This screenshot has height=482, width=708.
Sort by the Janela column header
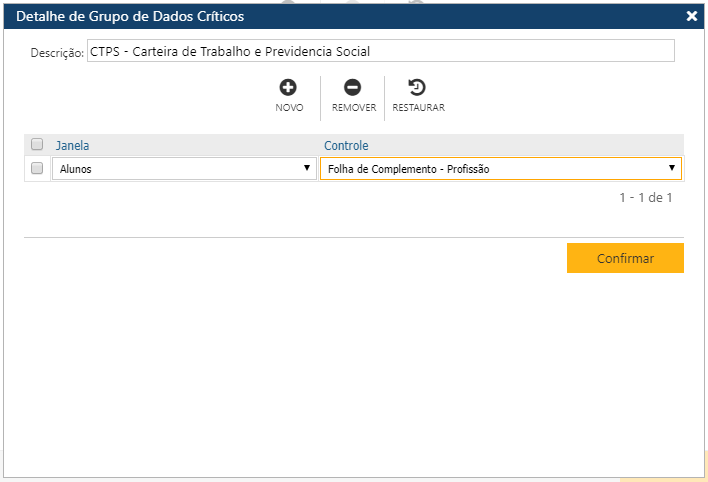pyautogui.click(x=72, y=145)
